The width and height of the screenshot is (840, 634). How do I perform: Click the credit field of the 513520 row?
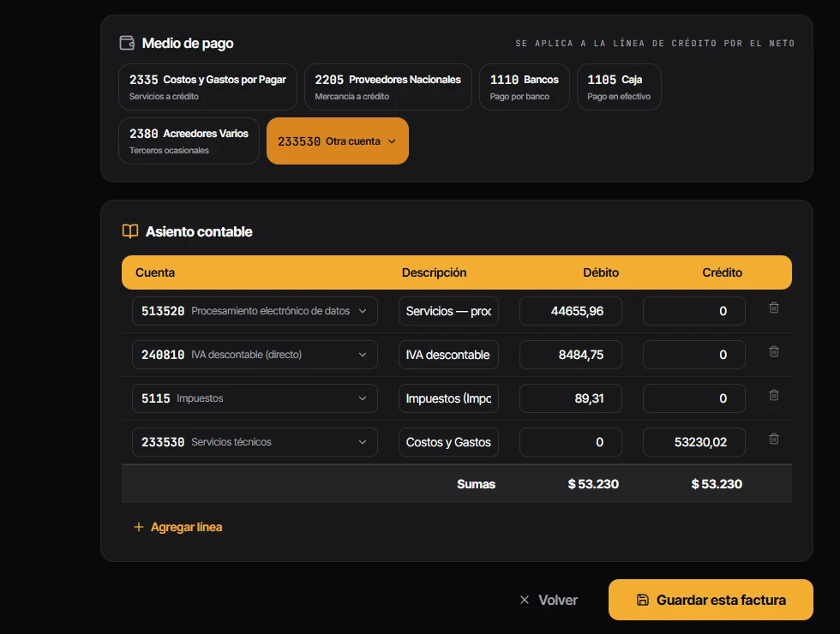tap(693, 311)
